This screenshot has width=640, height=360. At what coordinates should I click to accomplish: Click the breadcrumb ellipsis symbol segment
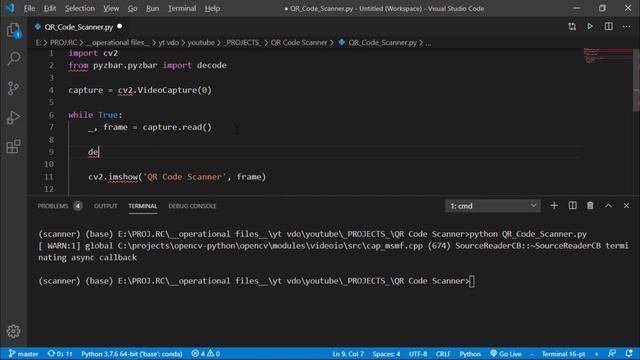[428, 42]
